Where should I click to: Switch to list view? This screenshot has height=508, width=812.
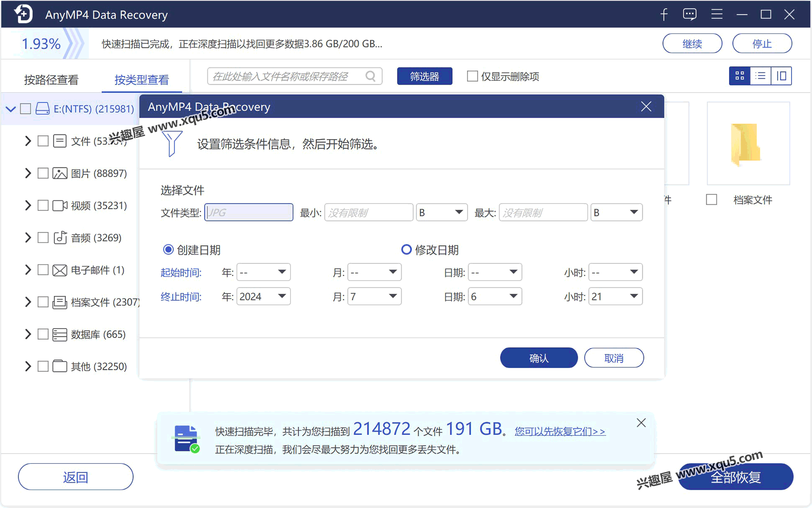(760, 76)
